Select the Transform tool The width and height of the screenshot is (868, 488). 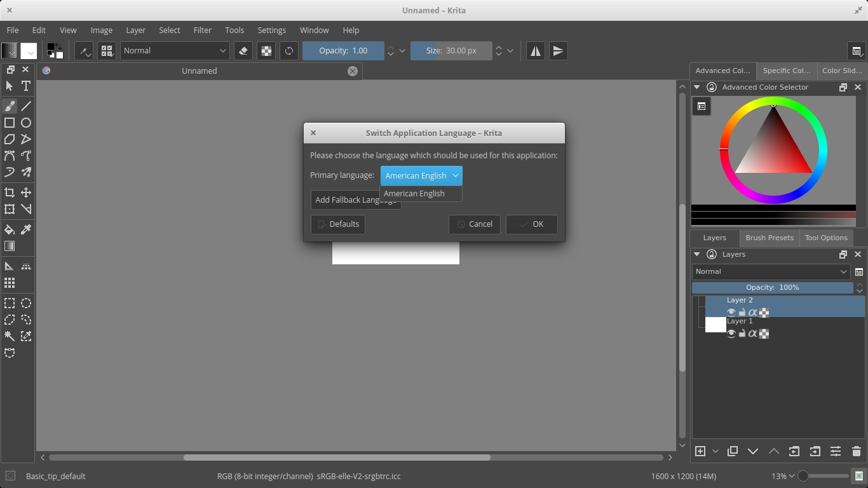point(10,209)
